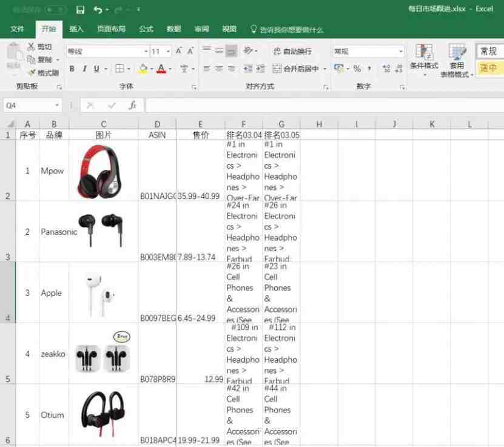Switch to the 页面布局 ribbon tab
The width and height of the screenshot is (504, 447).
[x=111, y=29]
